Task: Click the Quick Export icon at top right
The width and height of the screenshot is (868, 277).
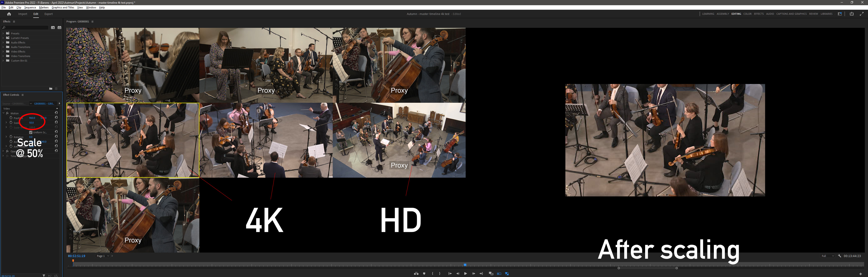Action: (x=852, y=14)
